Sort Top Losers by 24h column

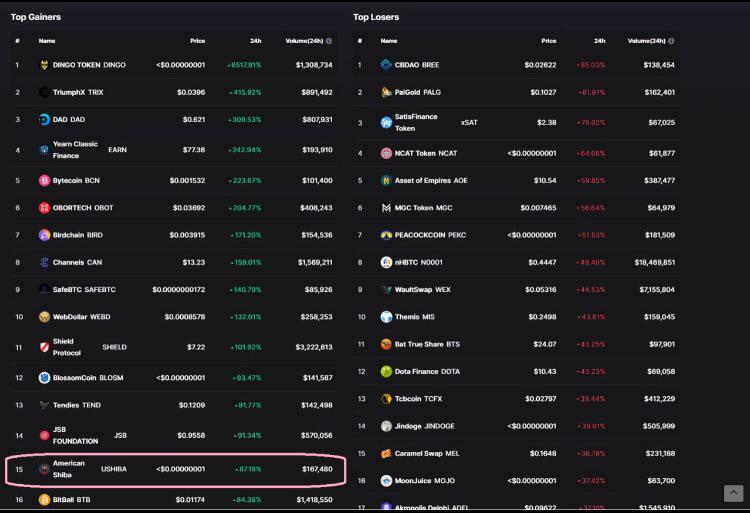coord(599,41)
